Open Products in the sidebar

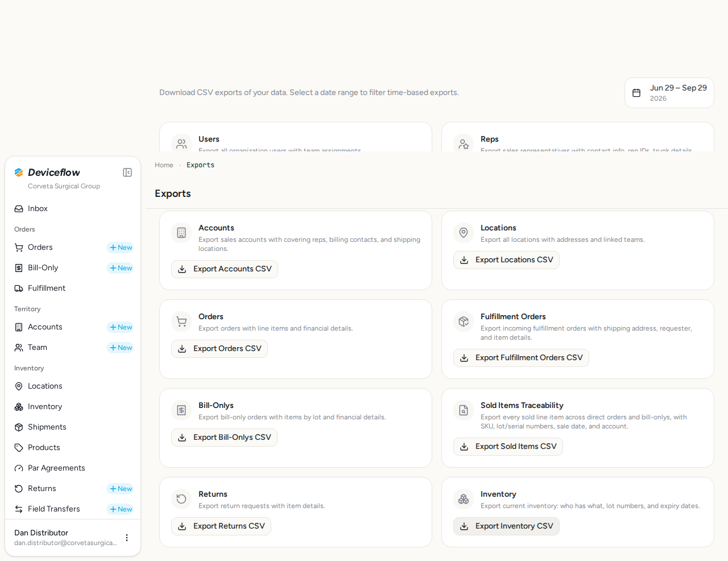(73, 448)
